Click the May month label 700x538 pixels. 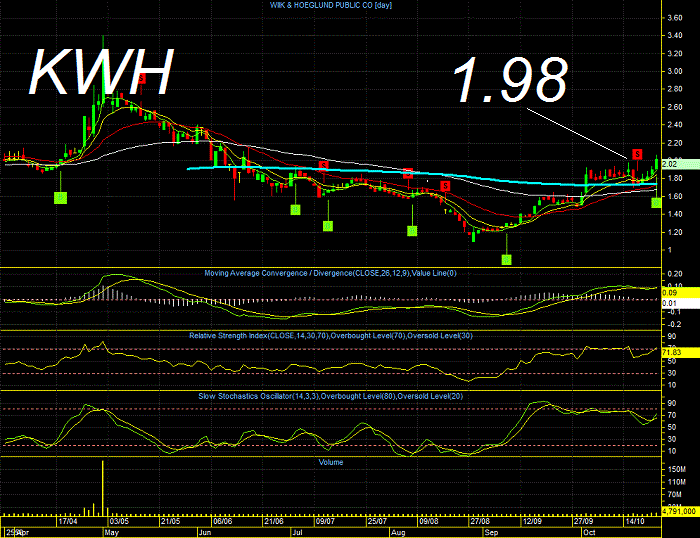(112, 533)
